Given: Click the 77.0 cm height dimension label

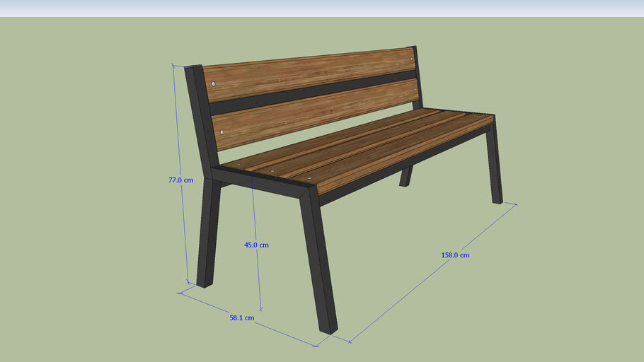Looking at the screenshot, I should tap(180, 180).
